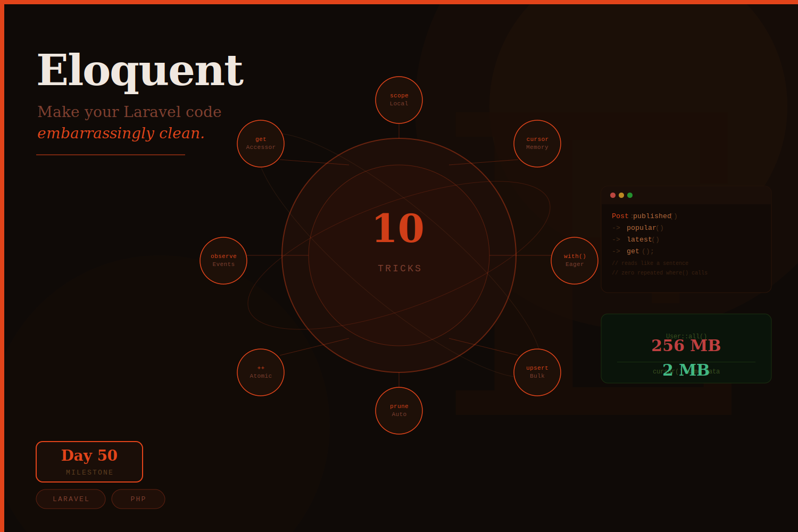Viewport: 798px width, 532px height.
Task: Select the italic tagline embarrassingly clean
Action: [x=121, y=133]
